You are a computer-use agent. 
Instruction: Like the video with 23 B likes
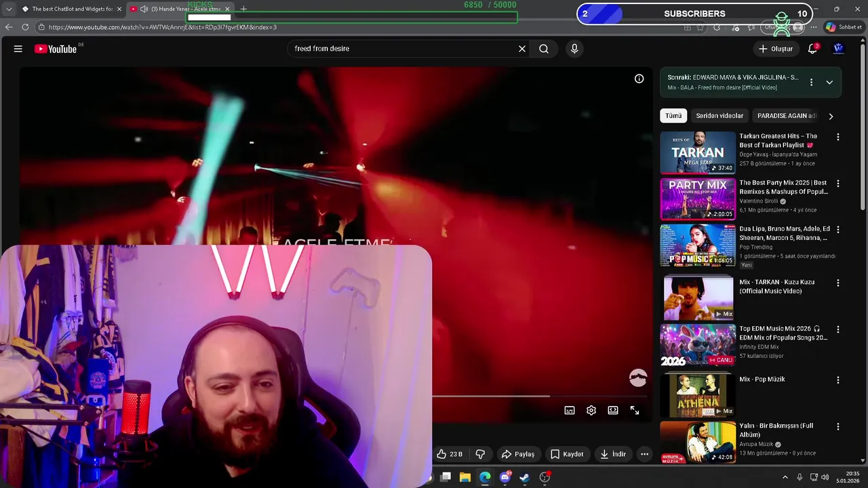coord(450,454)
